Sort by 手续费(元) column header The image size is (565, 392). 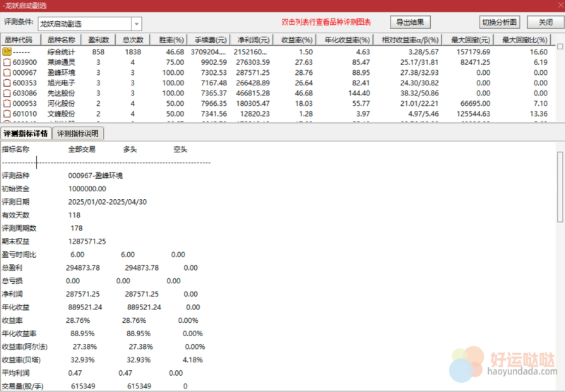(x=208, y=40)
